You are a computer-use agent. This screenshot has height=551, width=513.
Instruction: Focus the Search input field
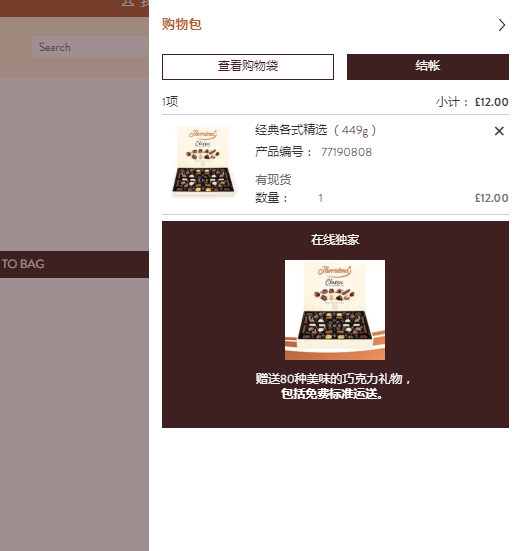[90, 47]
